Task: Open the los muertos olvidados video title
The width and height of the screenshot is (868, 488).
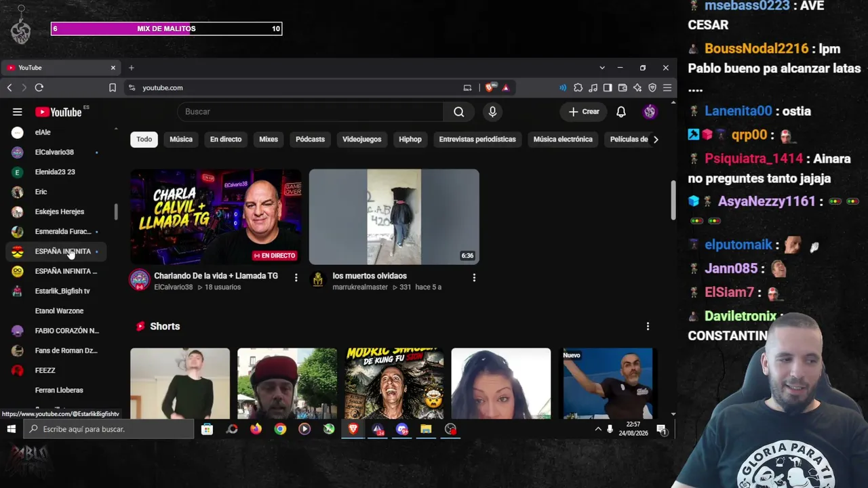Action: click(x=370, y=276)
